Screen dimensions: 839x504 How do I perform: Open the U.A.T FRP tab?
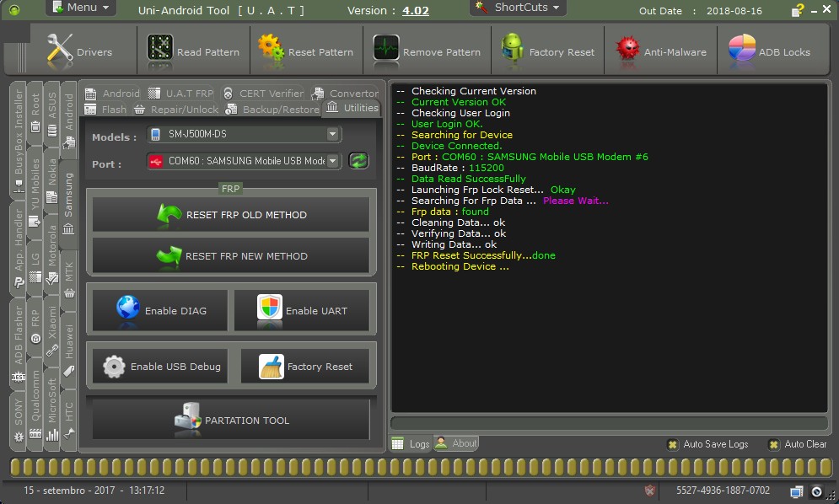click(180, 93)
